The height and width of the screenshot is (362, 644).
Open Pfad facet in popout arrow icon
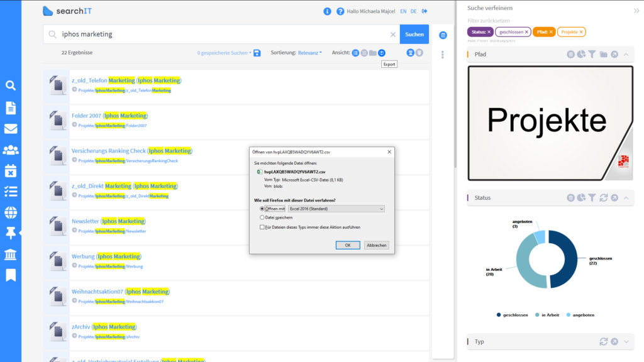coord(614,54)
